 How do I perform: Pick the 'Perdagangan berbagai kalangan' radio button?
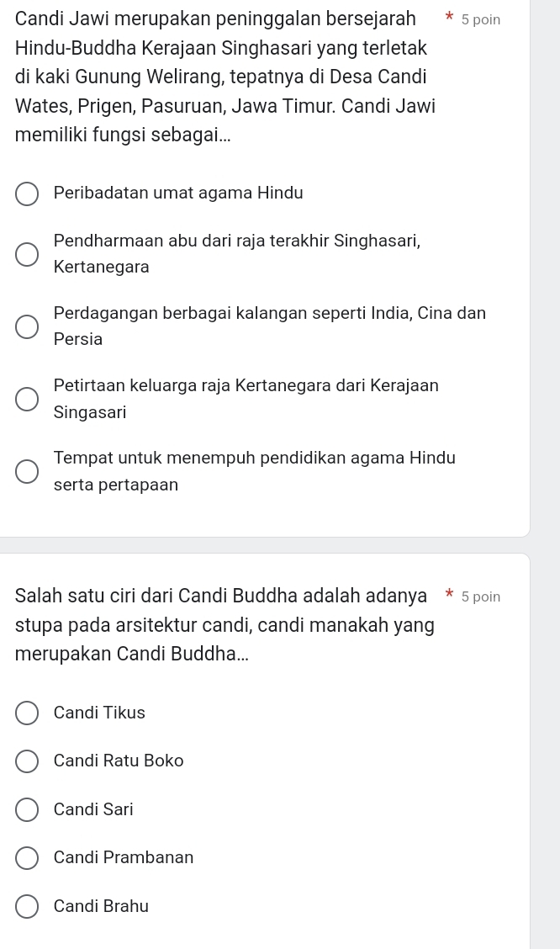(27, 326)
